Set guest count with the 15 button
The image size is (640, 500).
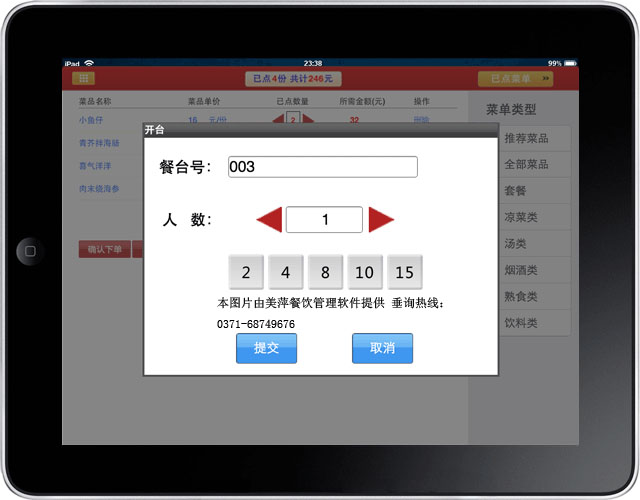click(x=405, y=272)
